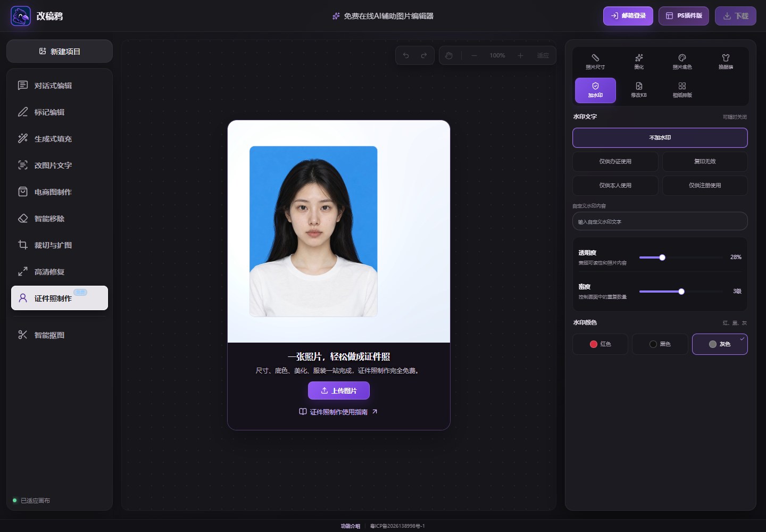Open the 裁切与扩图 crop tool
Image resolution: width=766 pixels, height=532 pixels.
(x=60, y=245)
